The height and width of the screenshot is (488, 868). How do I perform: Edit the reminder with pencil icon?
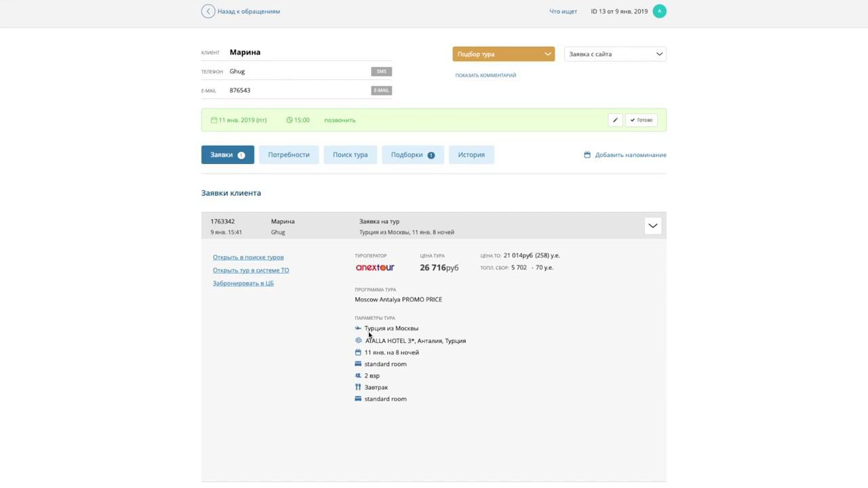(615, 120)
